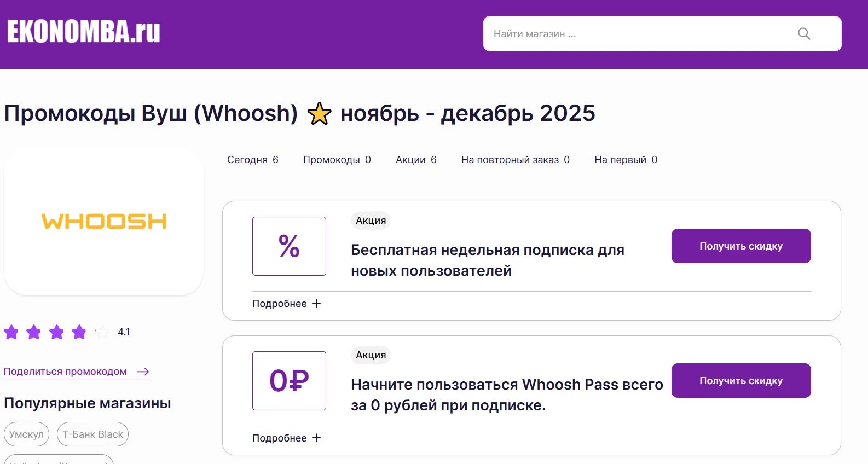Focus the "Найти магазин" search field
Viewport: 868px width, 464px height.
tap(662, 34)
